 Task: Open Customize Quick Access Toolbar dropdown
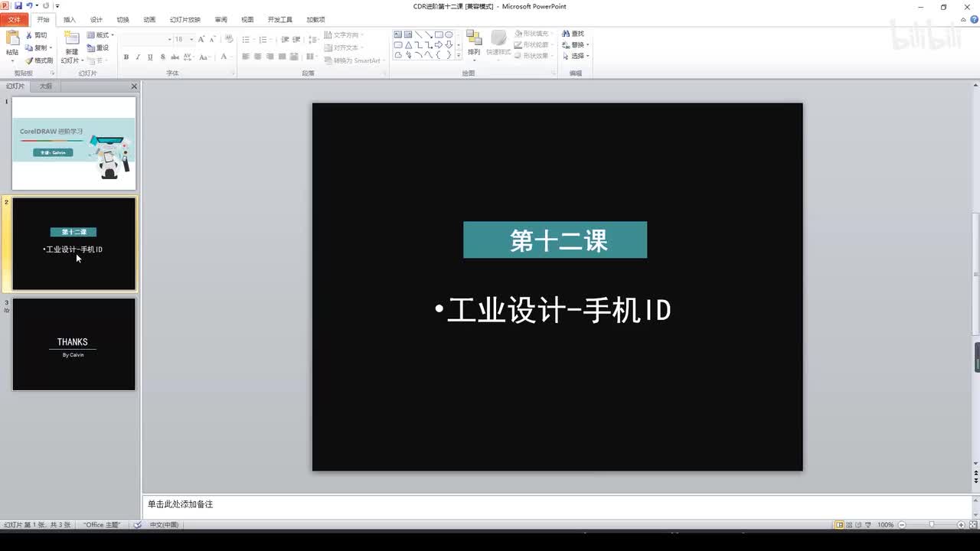(x=57, y=6)
